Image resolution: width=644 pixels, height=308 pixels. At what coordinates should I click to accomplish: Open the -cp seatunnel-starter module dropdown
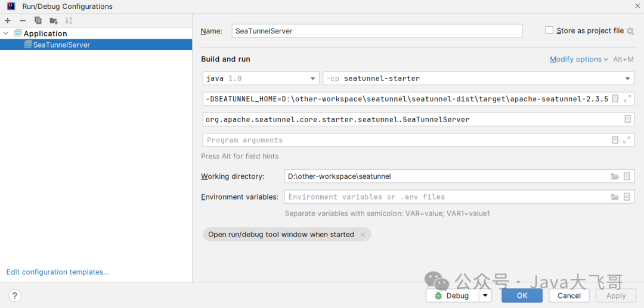(478, 78)
